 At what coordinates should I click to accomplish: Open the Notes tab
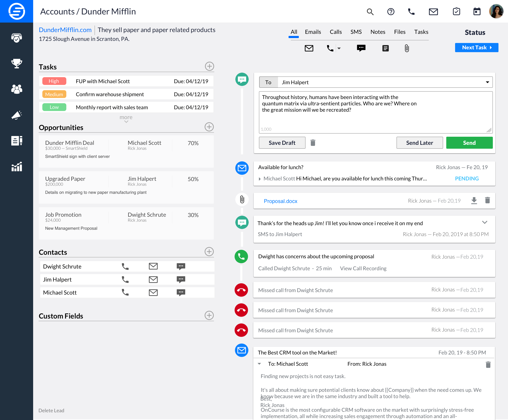pos(378,32)
